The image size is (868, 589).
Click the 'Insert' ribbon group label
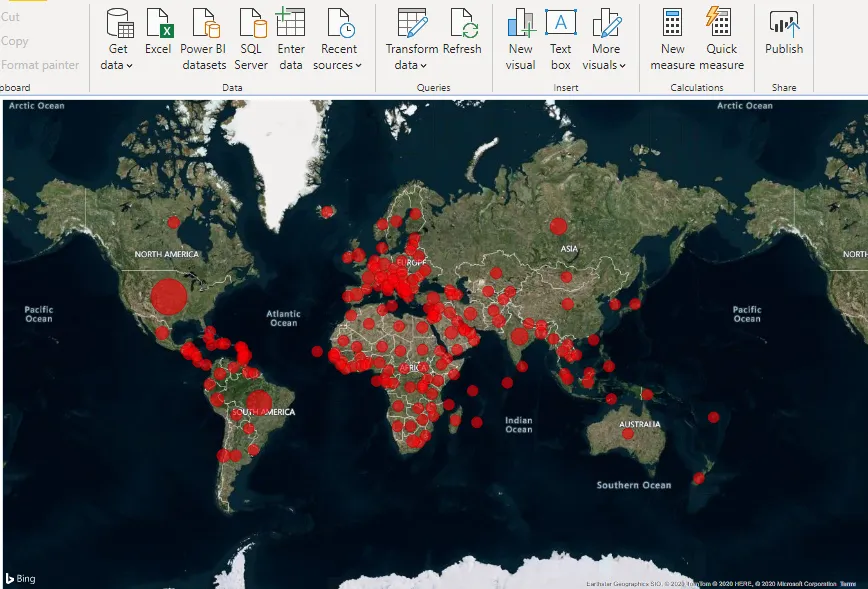(x=566, y=87)
